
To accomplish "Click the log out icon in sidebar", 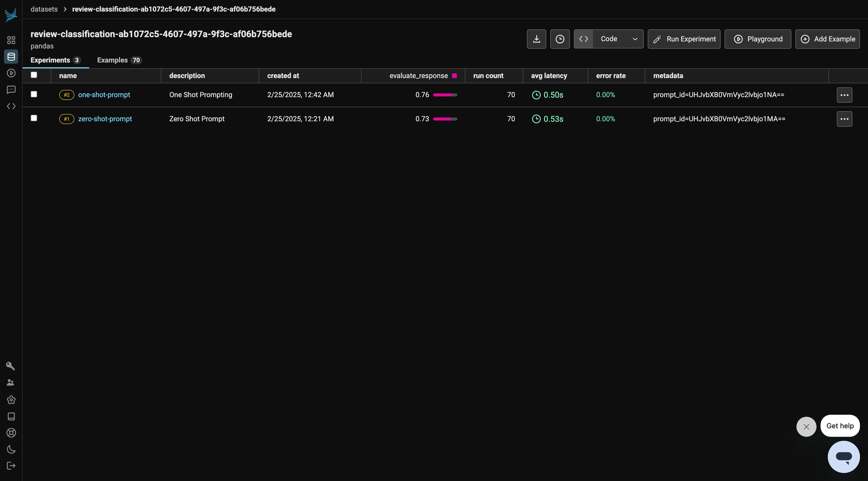I will click(x=11, y=466).
